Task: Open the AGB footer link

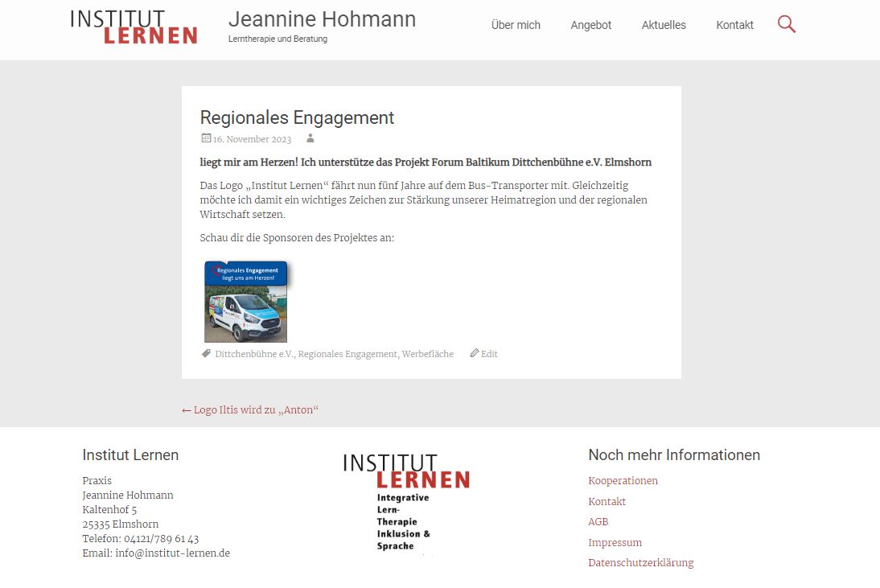Action: 598,522
